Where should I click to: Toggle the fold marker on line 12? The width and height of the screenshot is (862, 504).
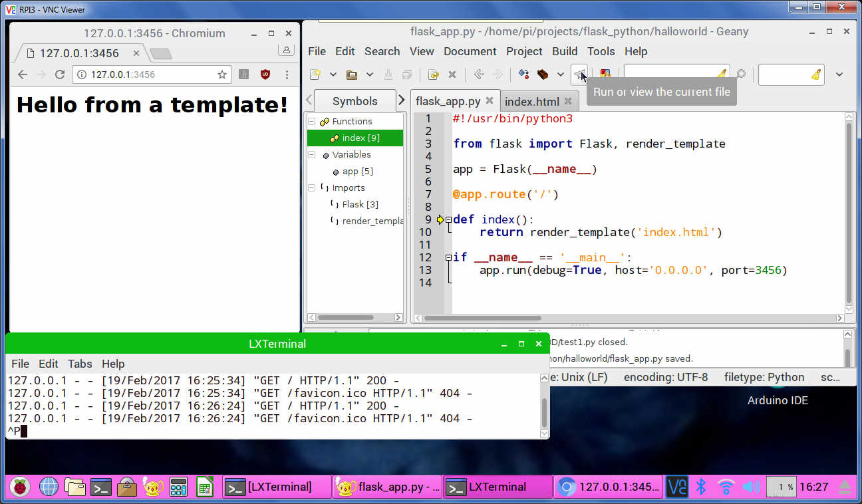tap(449, 257)
